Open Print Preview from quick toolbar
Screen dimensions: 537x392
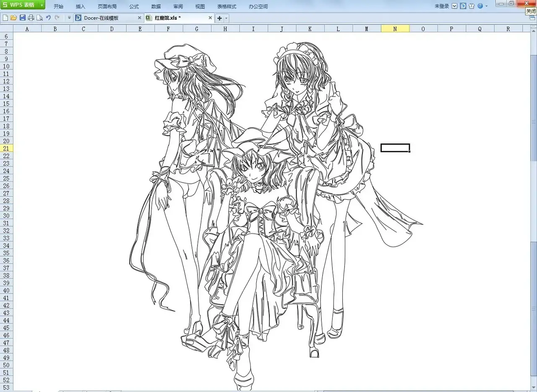(39, 18)
